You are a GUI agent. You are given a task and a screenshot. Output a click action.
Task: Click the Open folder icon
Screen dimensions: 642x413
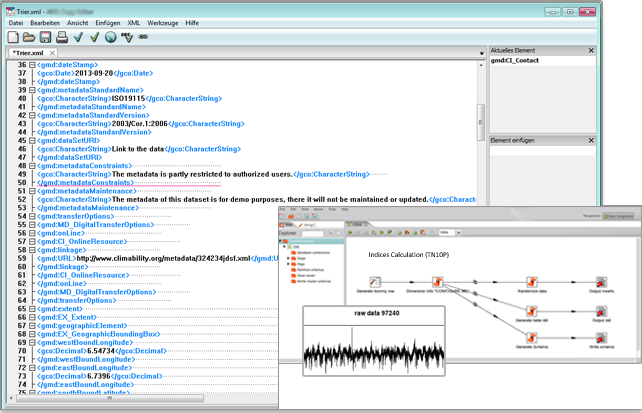(x=29, y=37)
